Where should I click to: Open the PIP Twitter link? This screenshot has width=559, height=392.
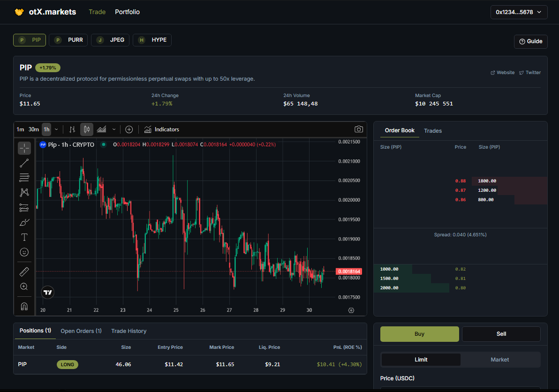point(530,72)
